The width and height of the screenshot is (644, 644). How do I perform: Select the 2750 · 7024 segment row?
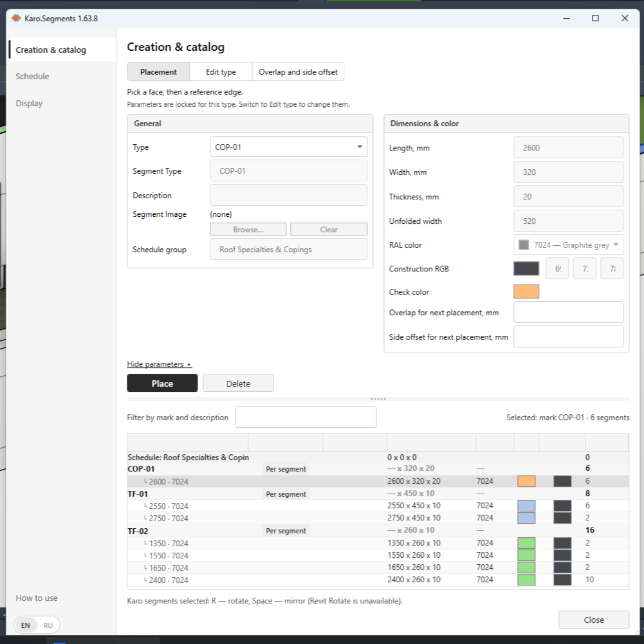coord(378,518)
